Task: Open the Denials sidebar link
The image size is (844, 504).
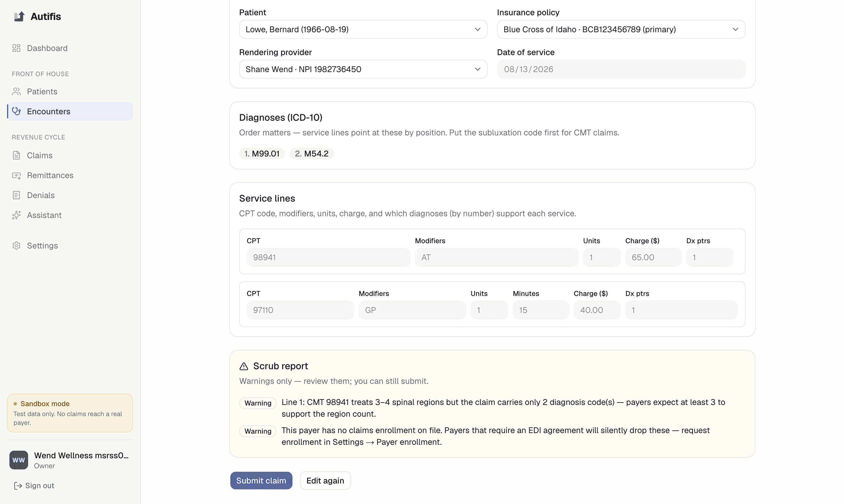Action: (x=70, y=195)
